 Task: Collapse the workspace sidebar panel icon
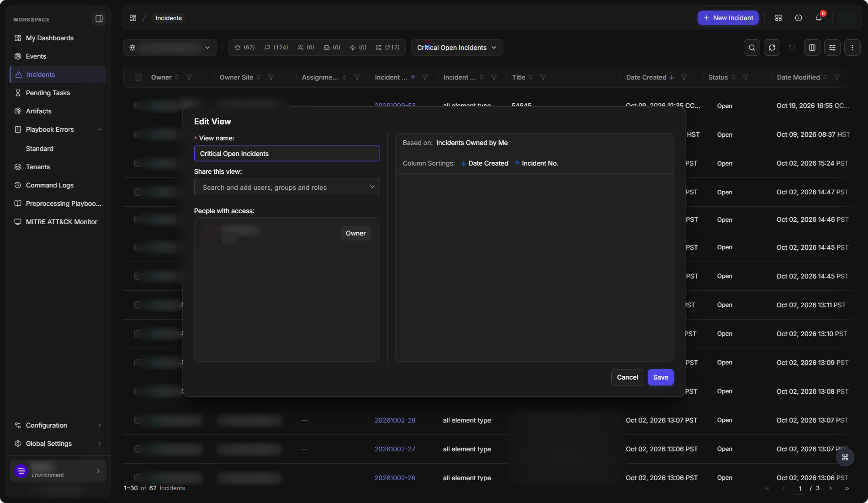pos(99,19)
